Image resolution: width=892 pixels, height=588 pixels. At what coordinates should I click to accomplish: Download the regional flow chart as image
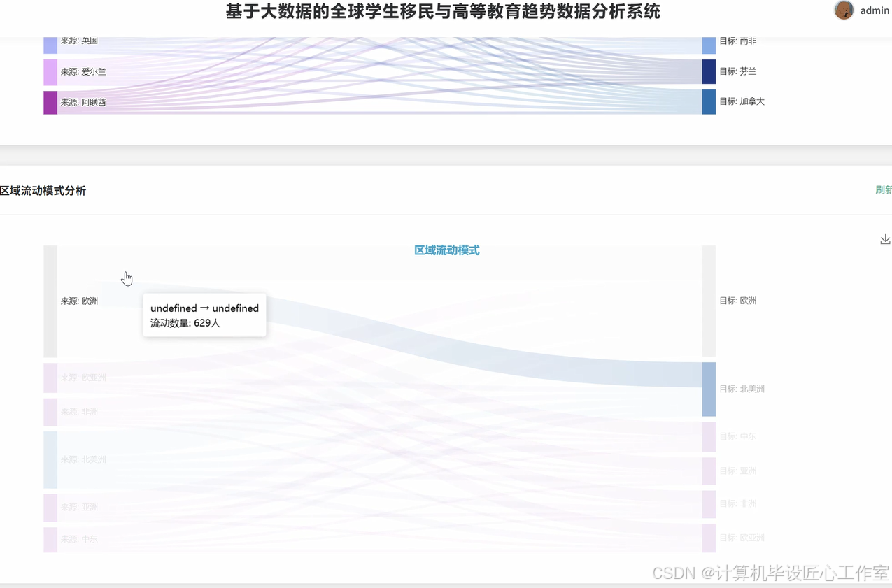point(885,239)
